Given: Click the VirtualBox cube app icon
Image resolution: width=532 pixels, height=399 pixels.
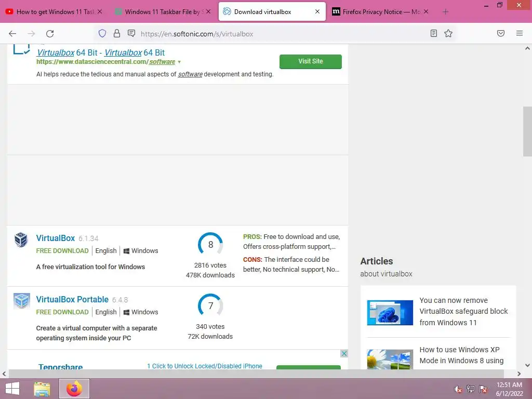Looking at the screenshot, I should [21, 240].
